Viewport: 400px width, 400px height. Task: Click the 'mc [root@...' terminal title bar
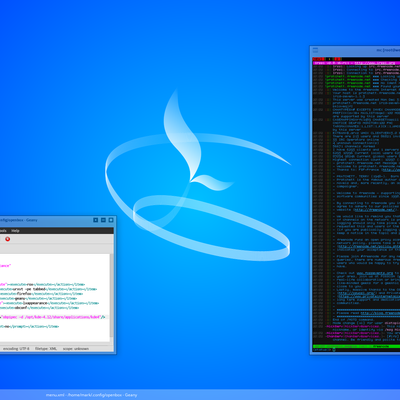[x=388, y=50]
